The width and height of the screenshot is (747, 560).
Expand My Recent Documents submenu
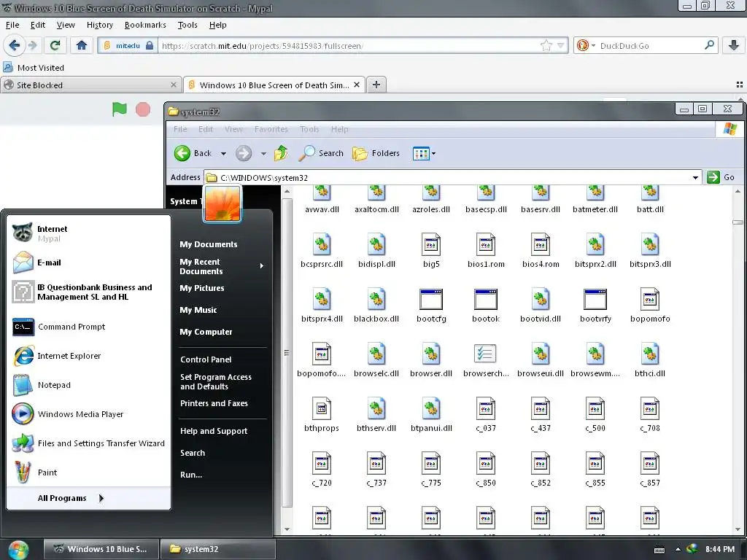[221, 266]
